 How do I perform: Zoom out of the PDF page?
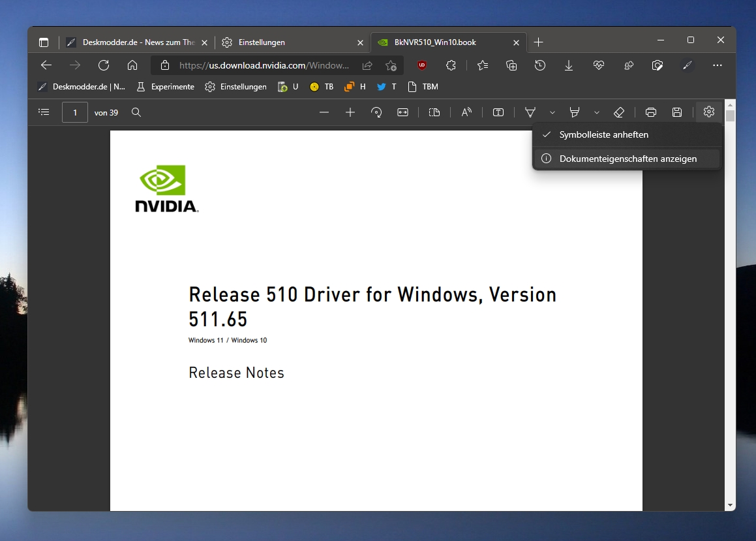(324, 112)
